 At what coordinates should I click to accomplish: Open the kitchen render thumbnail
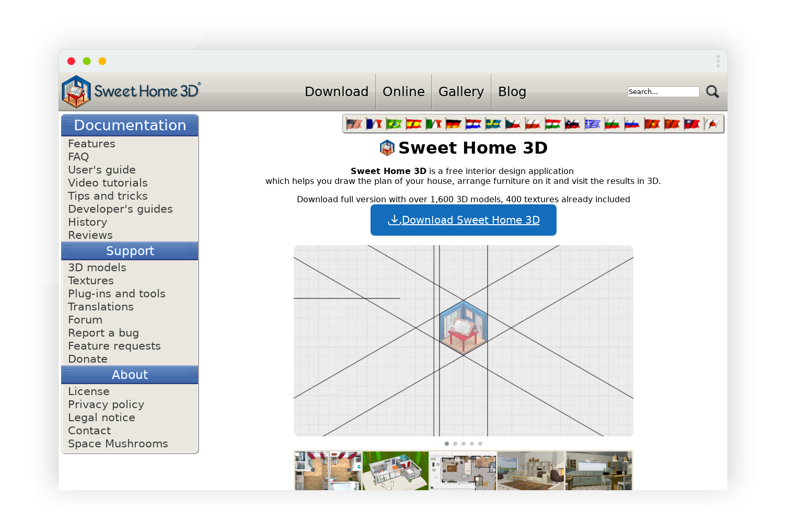[x=599, y=471]
